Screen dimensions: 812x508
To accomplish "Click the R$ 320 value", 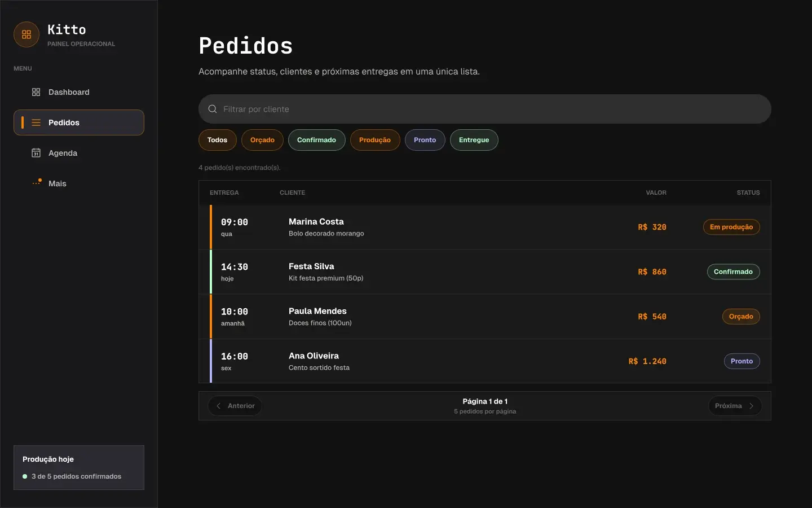I will coord(652,227).
